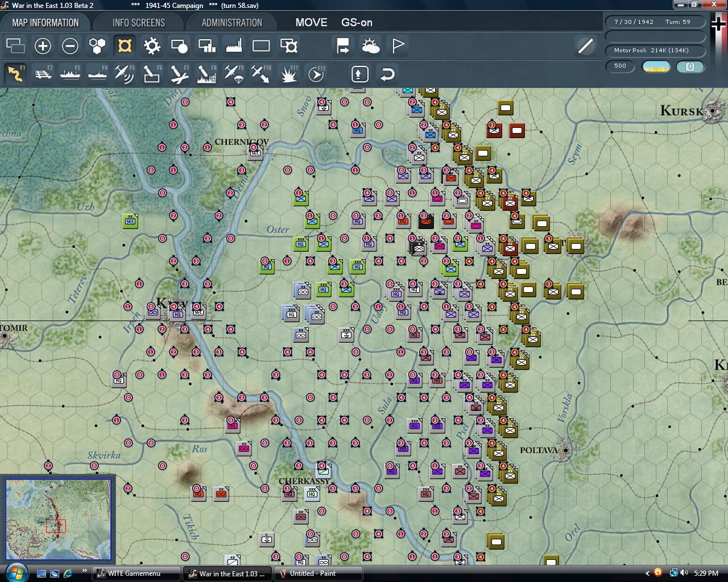Click the flag with arrow icon
The width and height of the screenshot is (728, 582).
[x=343, y=46]
